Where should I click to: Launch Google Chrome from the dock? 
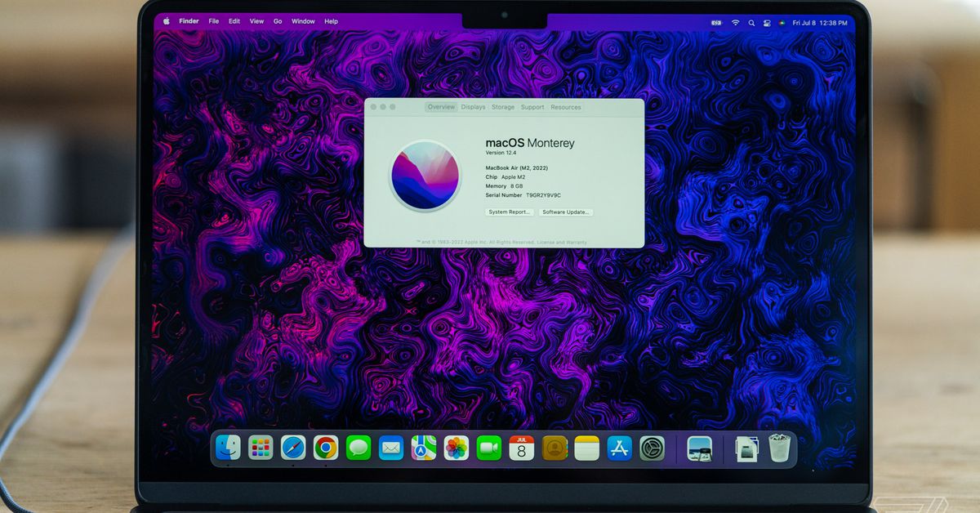tap(326, 448)
